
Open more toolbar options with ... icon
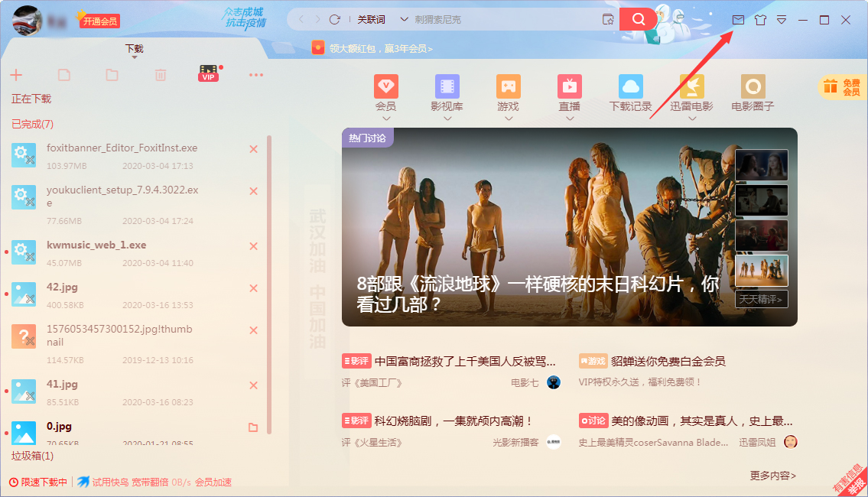(x=256, y=74)
